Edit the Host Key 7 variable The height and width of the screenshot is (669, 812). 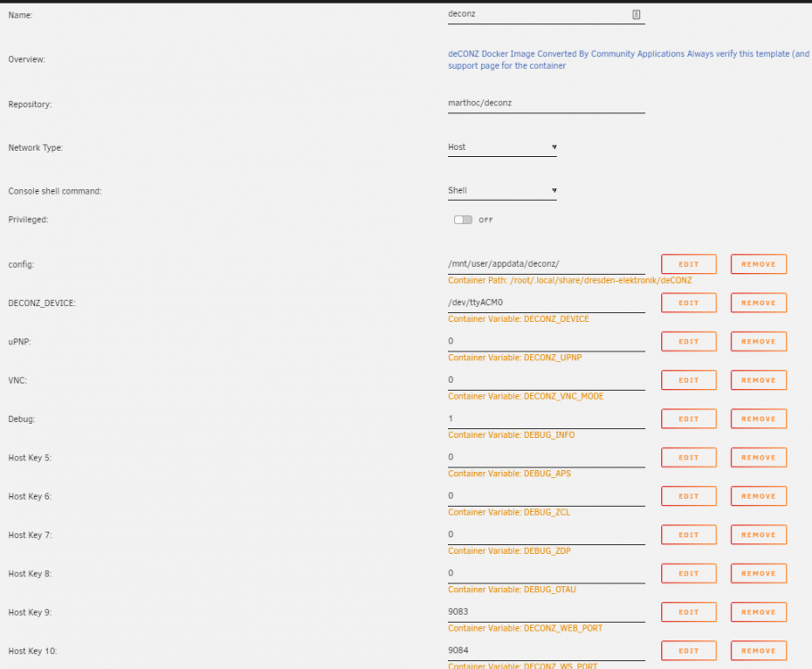(688, 535)
